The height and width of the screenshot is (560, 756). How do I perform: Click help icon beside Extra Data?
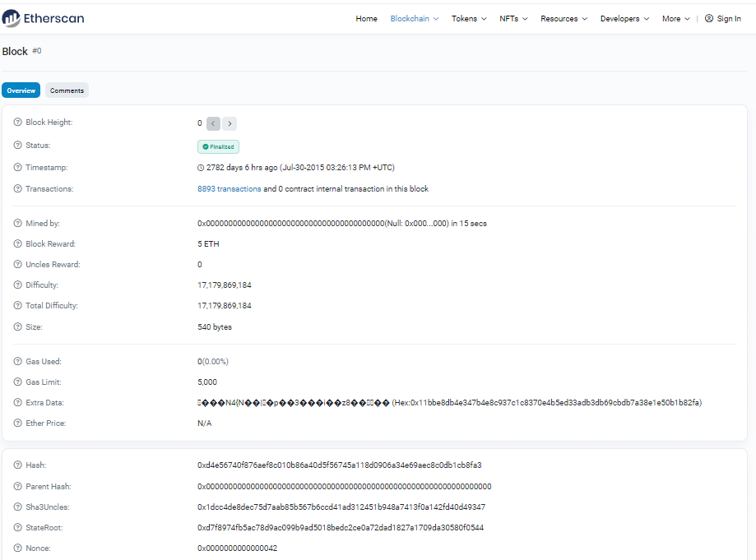18,403
